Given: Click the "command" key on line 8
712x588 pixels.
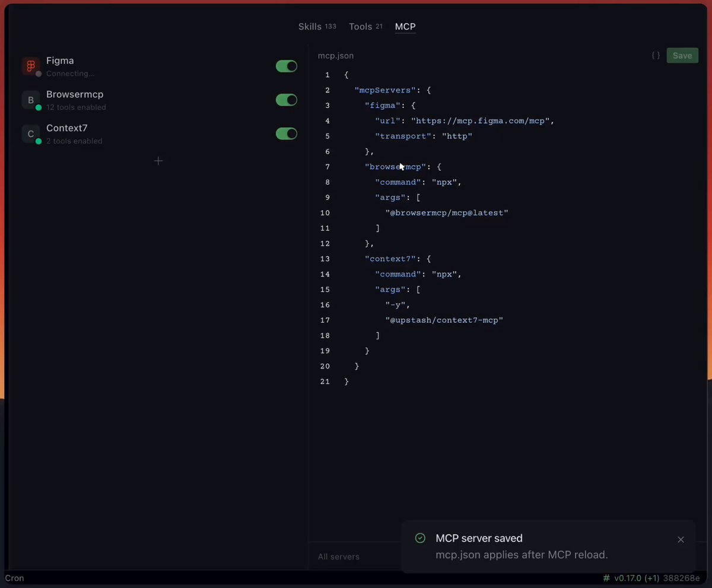Looking at the screenshot, I should point(398,182).
